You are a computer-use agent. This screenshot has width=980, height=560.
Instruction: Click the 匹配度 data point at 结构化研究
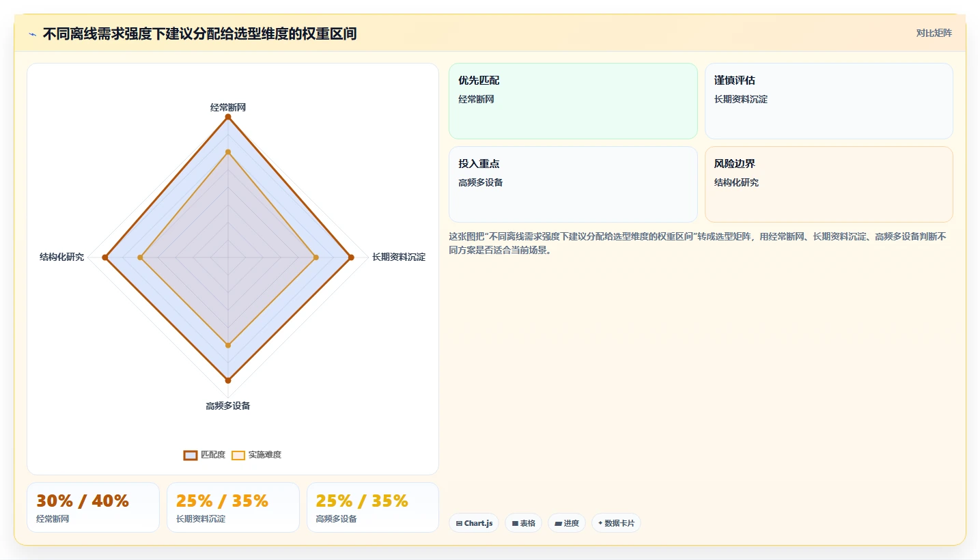(x=105, y=257)
